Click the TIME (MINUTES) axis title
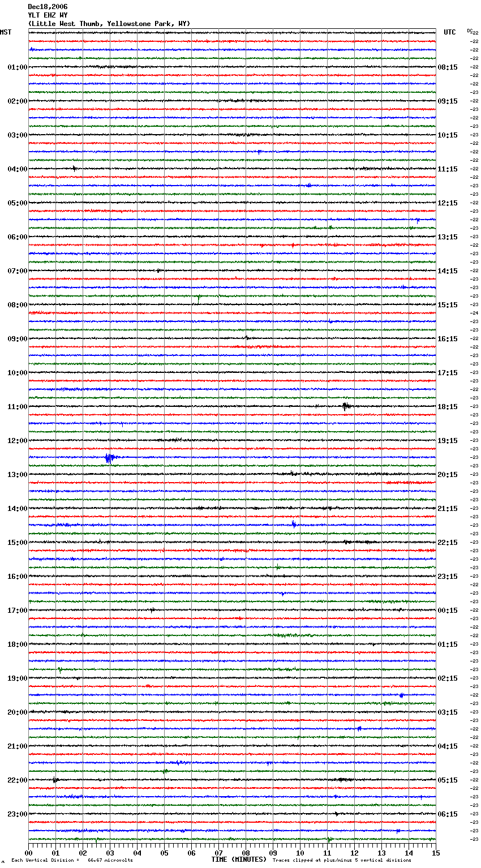 [239, 860]
